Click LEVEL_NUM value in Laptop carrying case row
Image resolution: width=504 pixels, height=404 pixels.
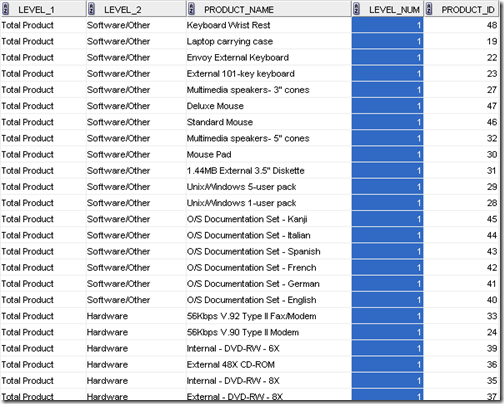coord(388,41)
